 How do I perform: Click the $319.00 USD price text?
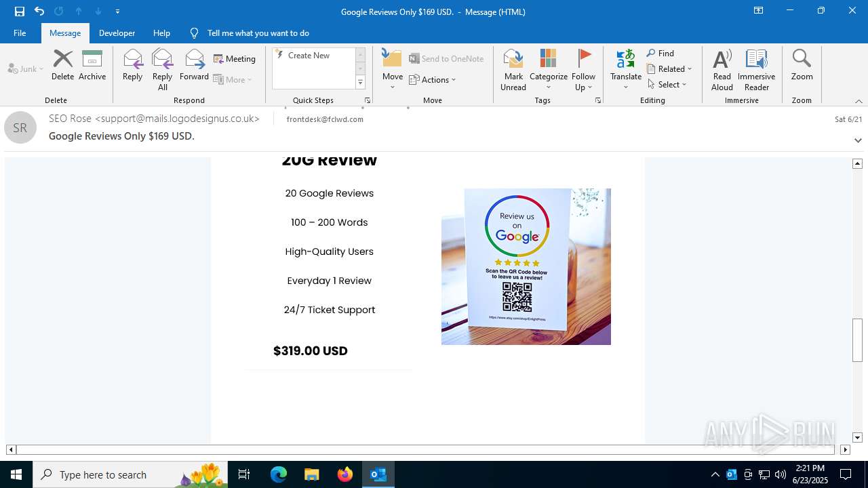pyautogui.click(x=311, y=351)
